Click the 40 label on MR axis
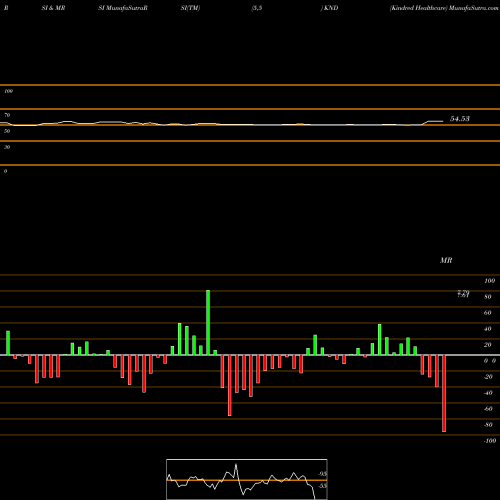The image size is (500, 500). click(x=488, y=329)
